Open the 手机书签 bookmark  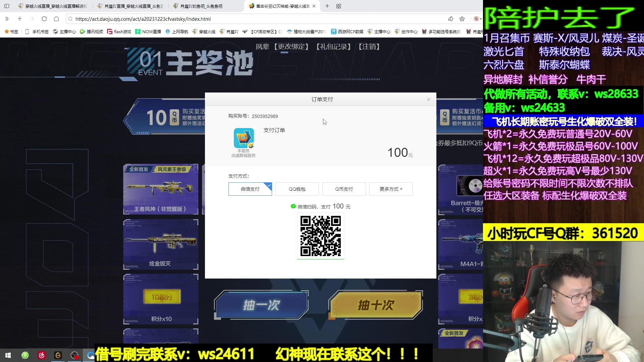[37, 32]
